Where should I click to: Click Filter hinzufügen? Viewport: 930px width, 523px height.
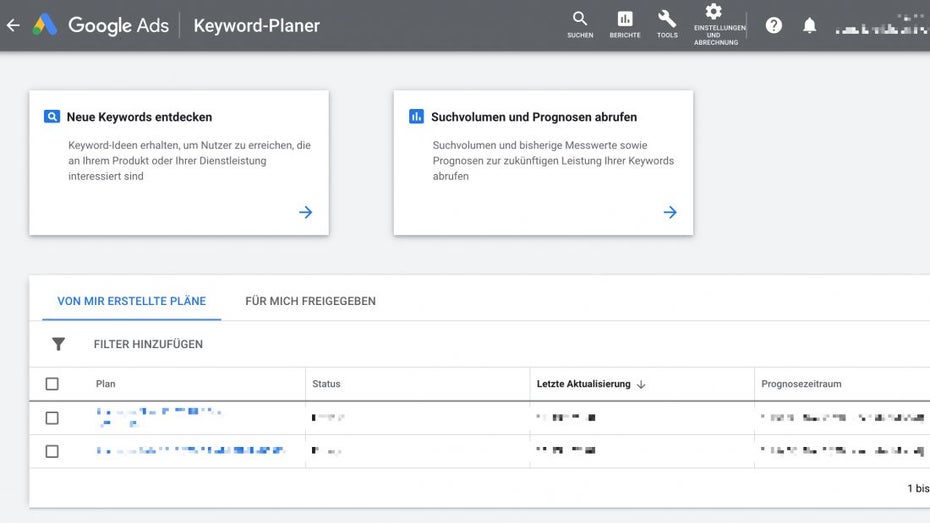[x=148, y=344]
